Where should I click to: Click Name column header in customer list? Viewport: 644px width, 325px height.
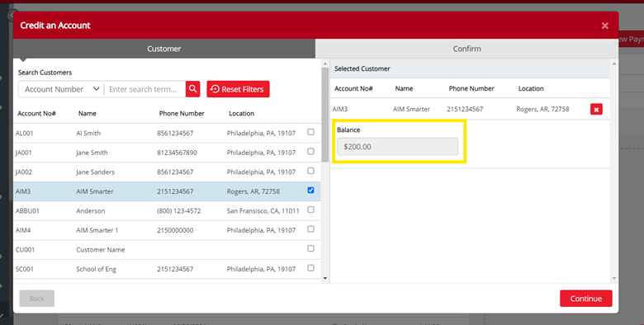click(x=87, y=113)
